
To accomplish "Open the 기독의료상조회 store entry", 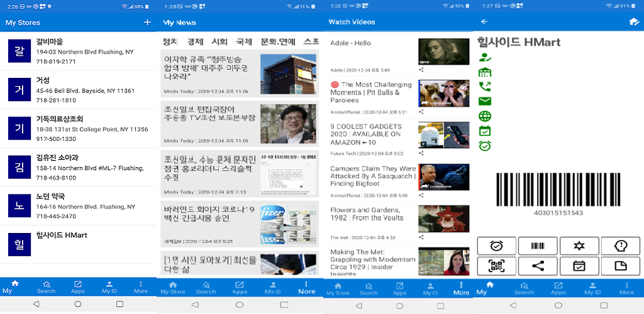I will click(x=78, y=128).
